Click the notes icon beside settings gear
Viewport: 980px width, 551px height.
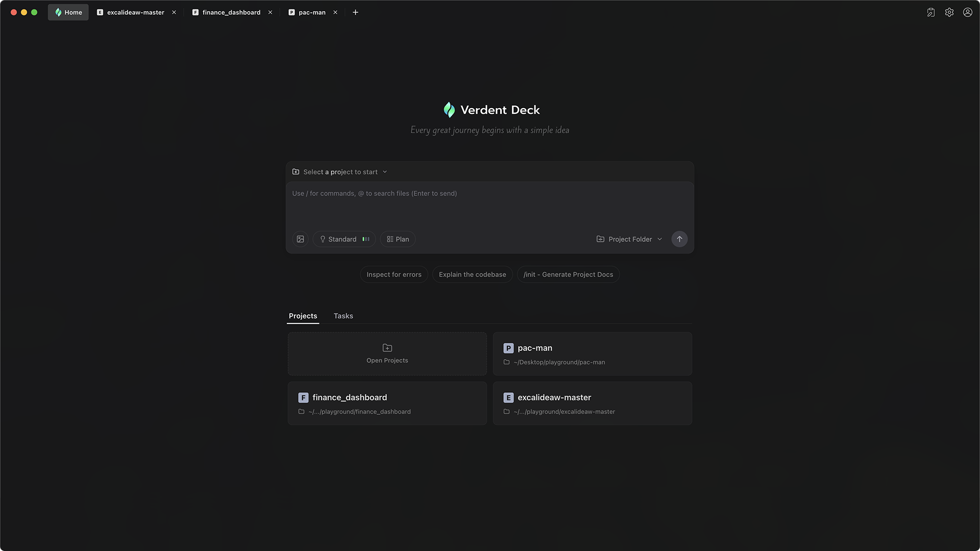[930, 12]
